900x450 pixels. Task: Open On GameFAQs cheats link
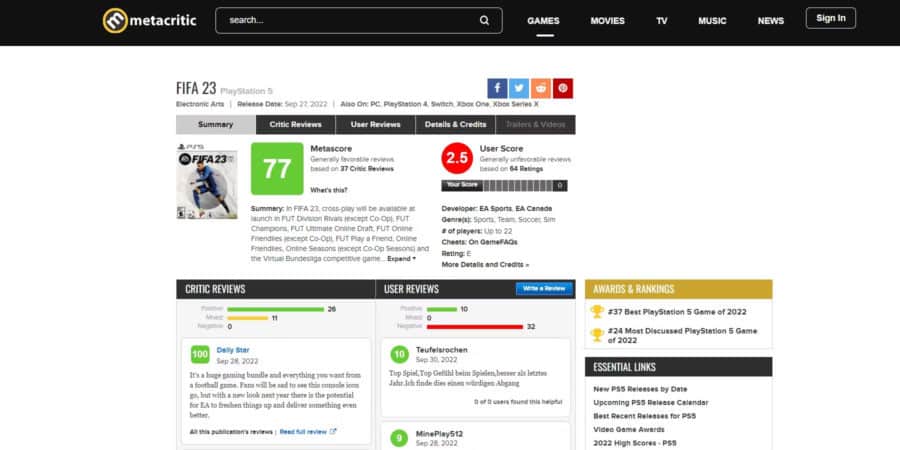492,242
